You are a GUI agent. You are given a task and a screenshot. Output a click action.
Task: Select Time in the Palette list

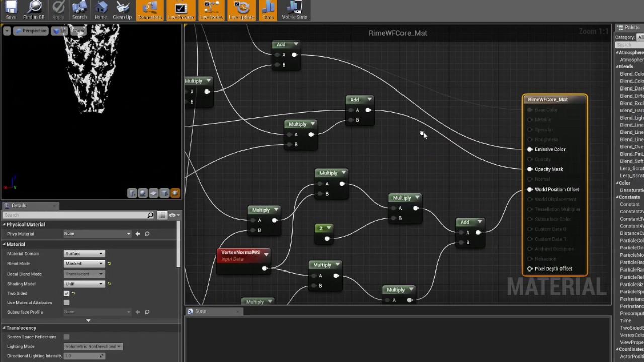pyautogui.click(x=626, y=321)
